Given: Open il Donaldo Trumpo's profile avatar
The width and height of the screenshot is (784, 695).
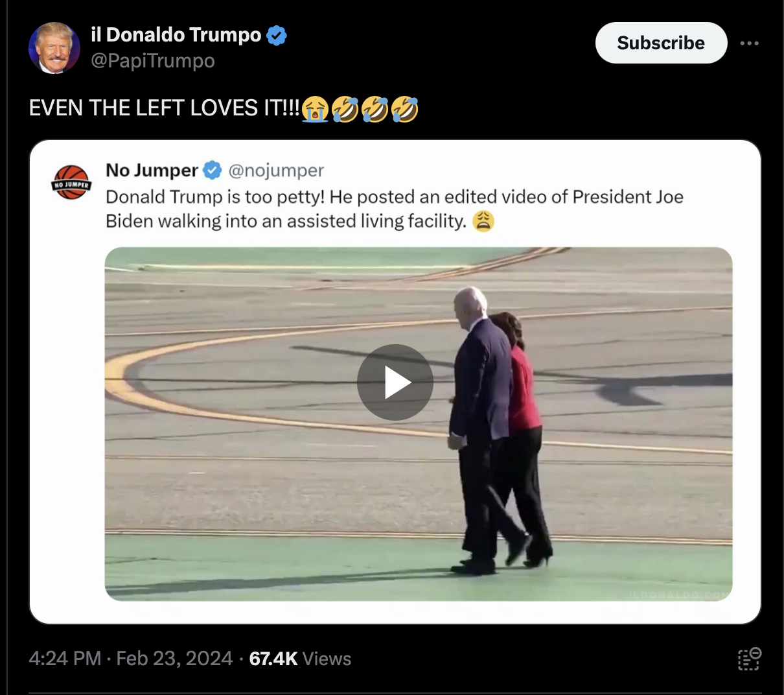Looking at the screenshot, I should [x=54, y=48].
